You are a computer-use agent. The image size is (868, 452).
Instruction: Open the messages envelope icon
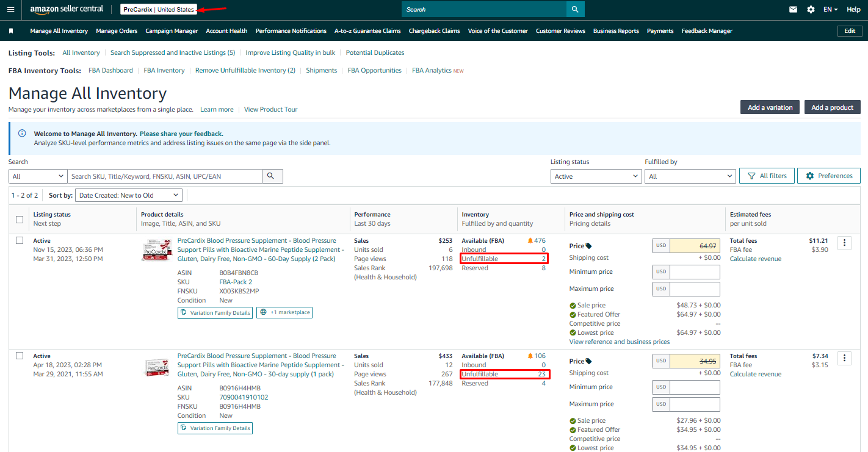[793, 9]
